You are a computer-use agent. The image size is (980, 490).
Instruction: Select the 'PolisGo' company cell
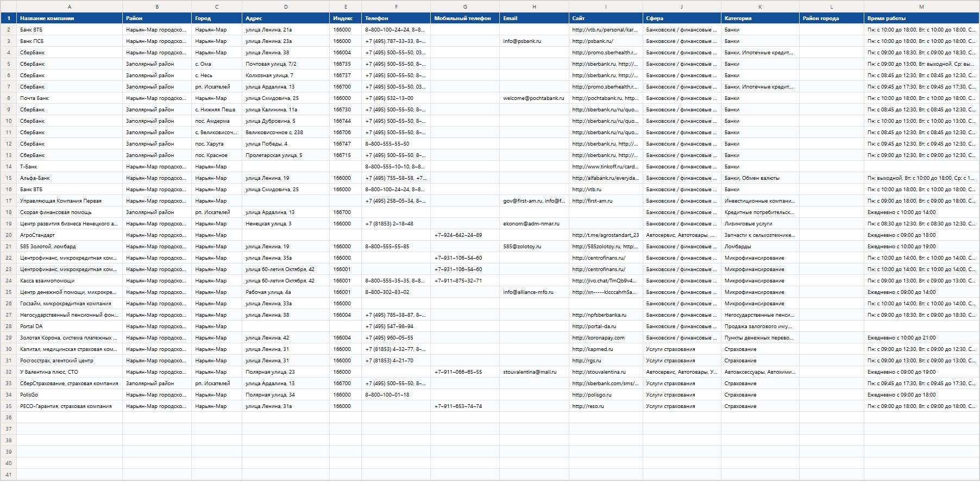70,395
